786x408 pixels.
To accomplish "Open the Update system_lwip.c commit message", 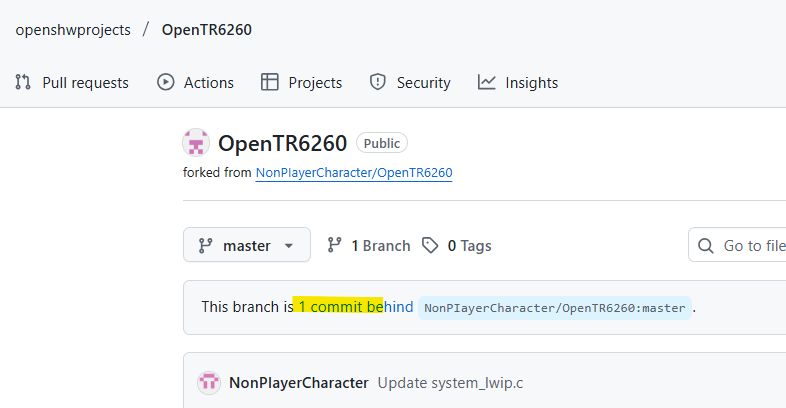I will [x=450, y=383].
